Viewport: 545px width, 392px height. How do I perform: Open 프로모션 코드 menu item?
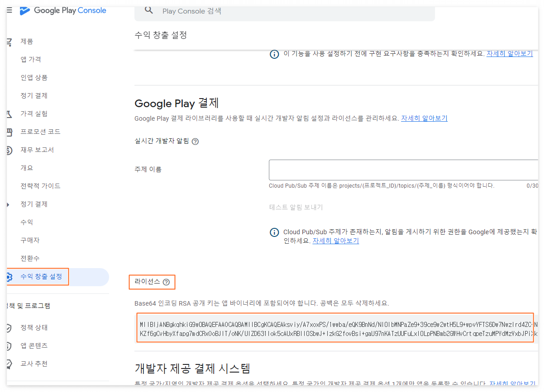40,132
